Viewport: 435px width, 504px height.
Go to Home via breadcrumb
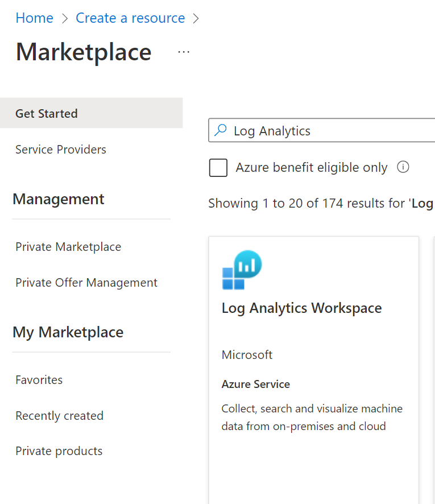(x=34, y=18)
